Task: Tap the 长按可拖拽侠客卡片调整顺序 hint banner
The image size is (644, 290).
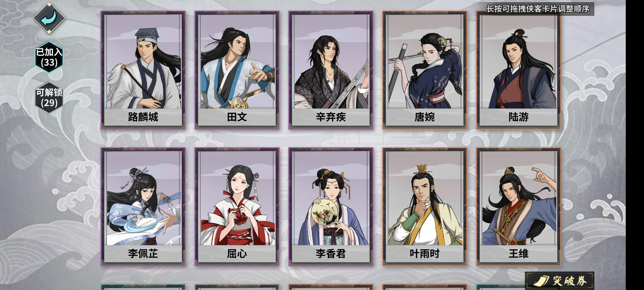Action: 538,9
